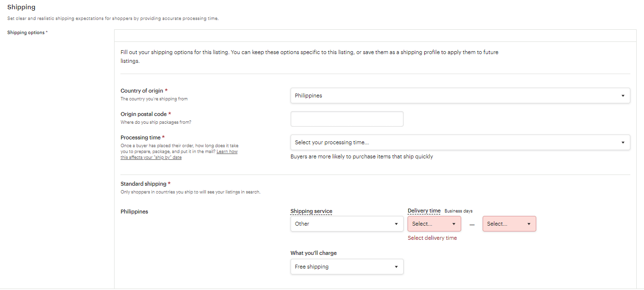This screenshot has height=290, width=644.
Task: Click the Standard shipping heading
Action: 143,184
